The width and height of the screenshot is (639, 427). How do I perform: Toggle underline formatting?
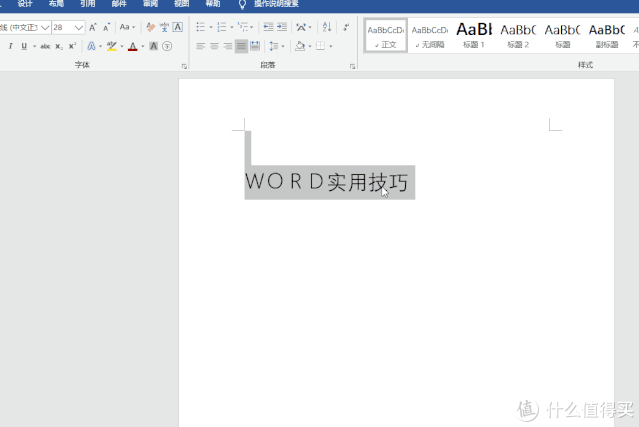point(24,46)
